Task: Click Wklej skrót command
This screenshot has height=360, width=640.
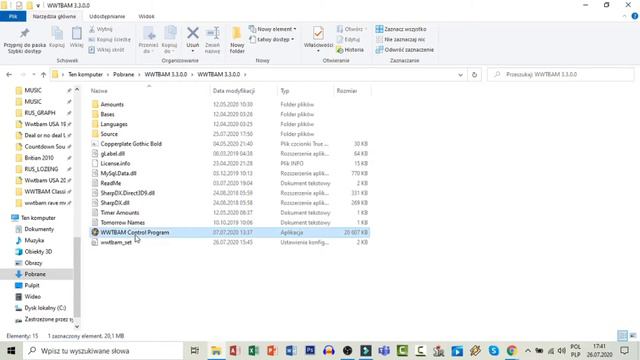Action: tap(106, 50)
